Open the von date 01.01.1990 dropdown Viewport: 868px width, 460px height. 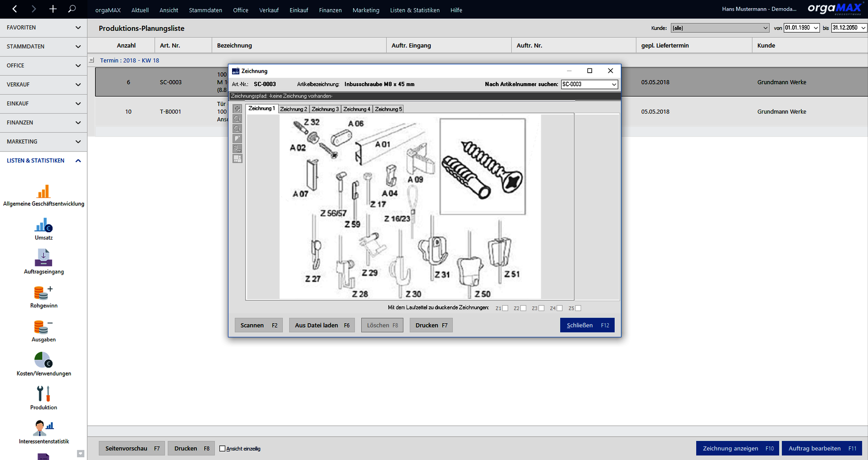(x=816, y=28)
